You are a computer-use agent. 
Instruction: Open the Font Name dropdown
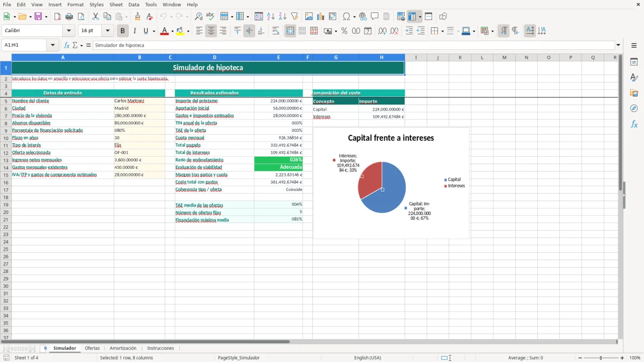tap(69, 31)
